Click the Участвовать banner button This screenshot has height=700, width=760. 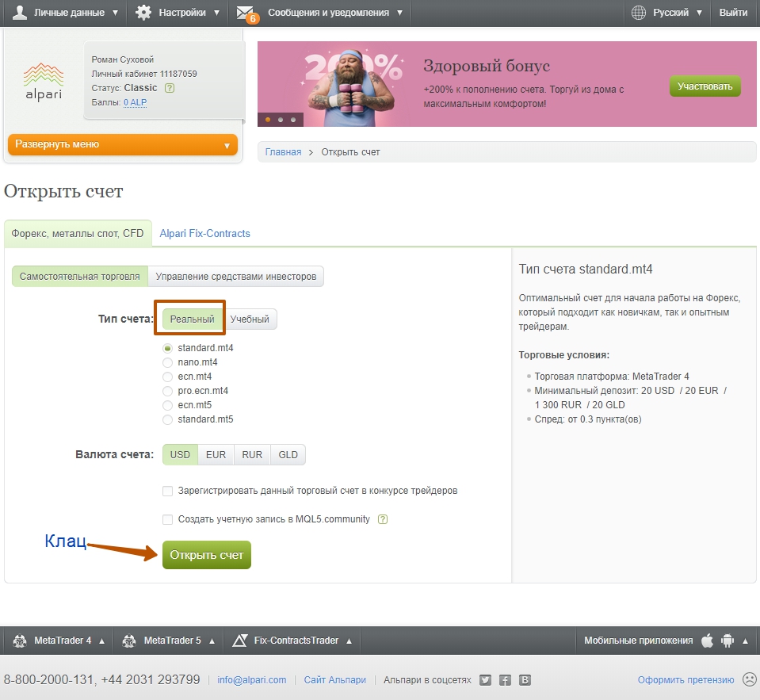[x=705, y=86]
